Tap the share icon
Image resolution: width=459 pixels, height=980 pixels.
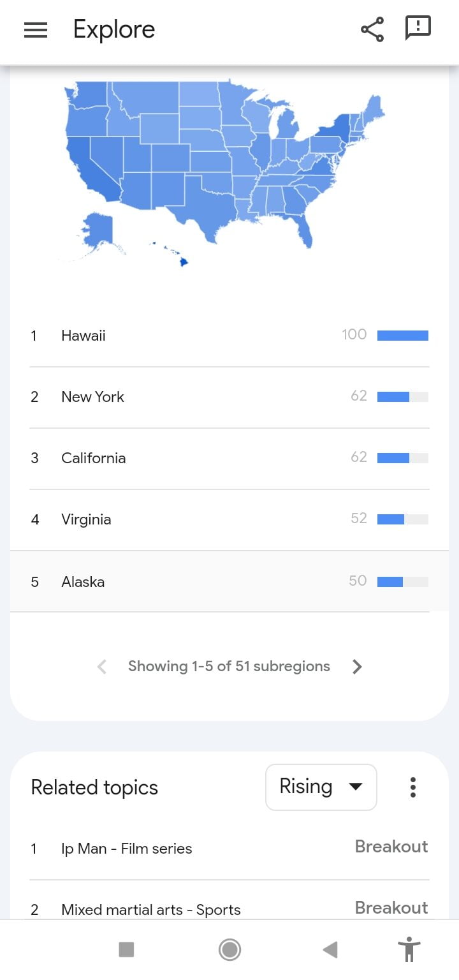(372, 30)
